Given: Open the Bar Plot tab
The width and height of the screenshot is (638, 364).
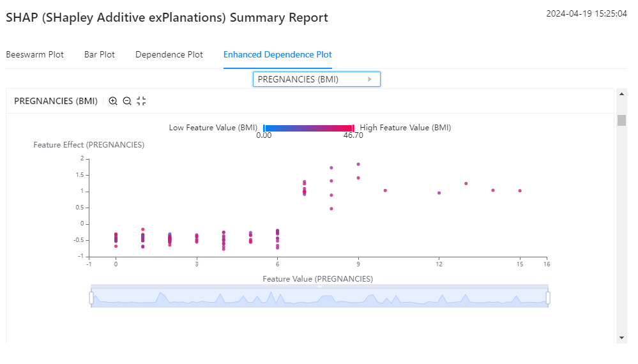Looking at the screenshot, I should pyautogui.click(x=100, y=54).
